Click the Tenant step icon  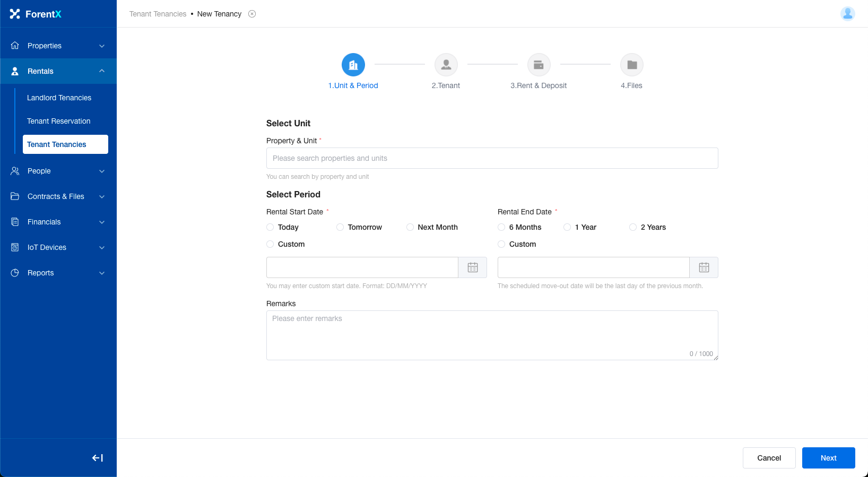tap(446, 65)
